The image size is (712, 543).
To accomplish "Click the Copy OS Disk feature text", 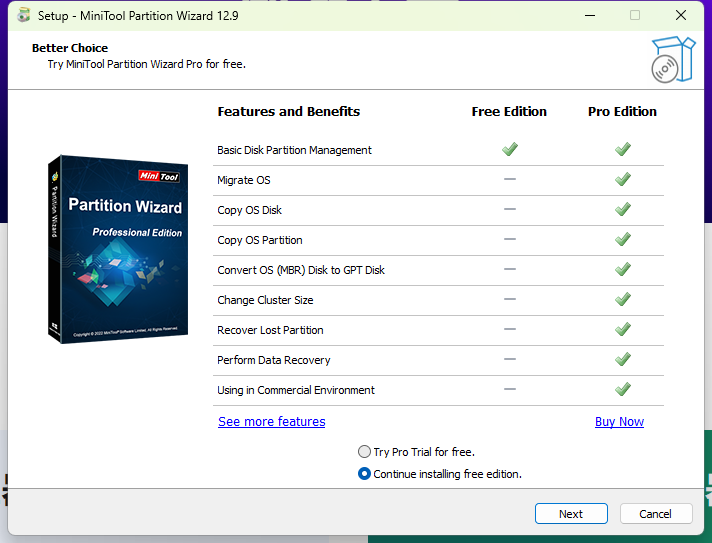I will [249, 210].
